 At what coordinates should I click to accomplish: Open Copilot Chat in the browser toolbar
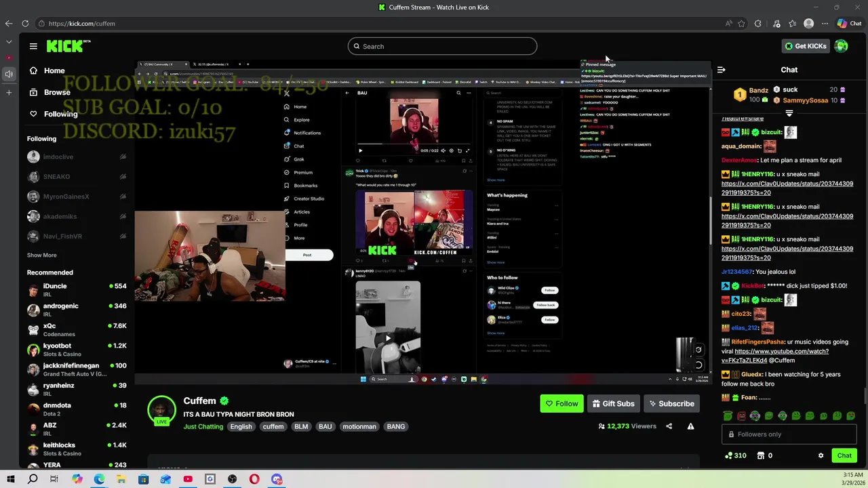(x=849, y=23)
